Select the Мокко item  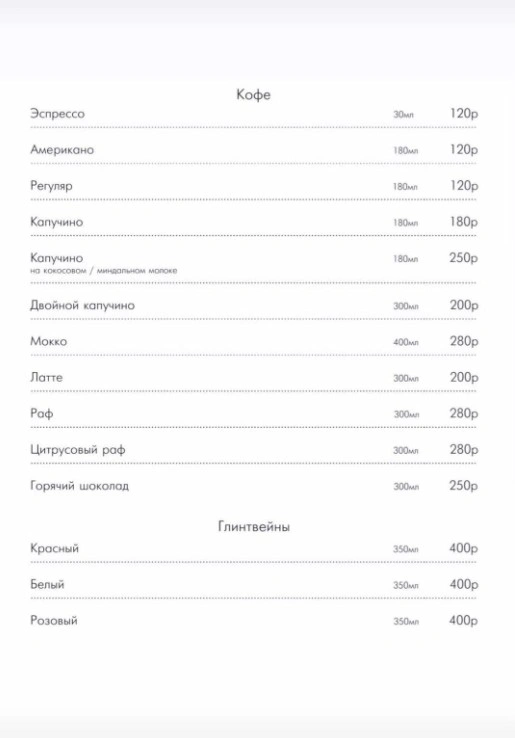48,341
